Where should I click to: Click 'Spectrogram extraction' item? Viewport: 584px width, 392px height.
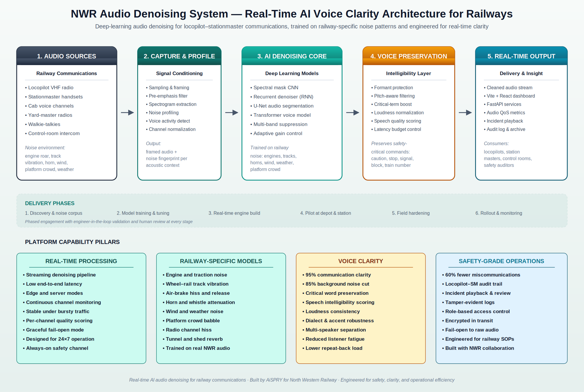coord(171,104)
